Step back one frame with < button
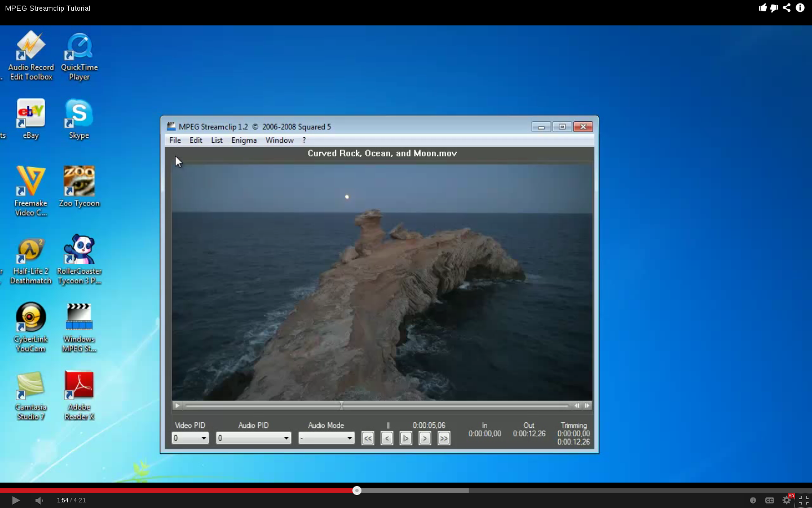812x508 pixels. coord(387,439)
